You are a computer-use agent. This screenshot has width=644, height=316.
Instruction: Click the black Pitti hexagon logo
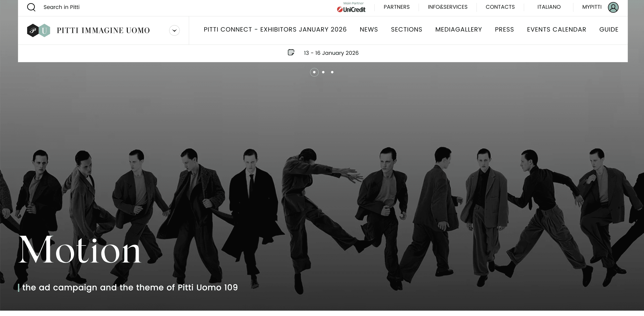click(33, 30)
